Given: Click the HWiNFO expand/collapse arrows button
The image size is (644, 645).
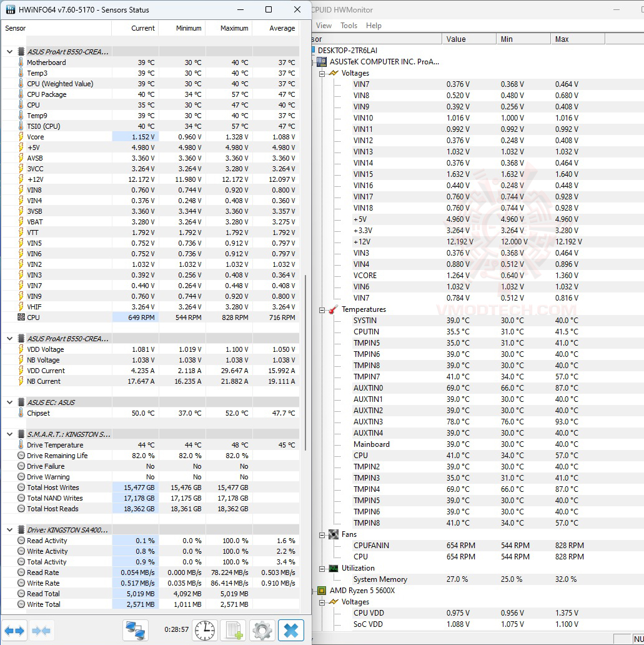Looking at the screenshot, I should pyautogui.click(x=14, y=630).
